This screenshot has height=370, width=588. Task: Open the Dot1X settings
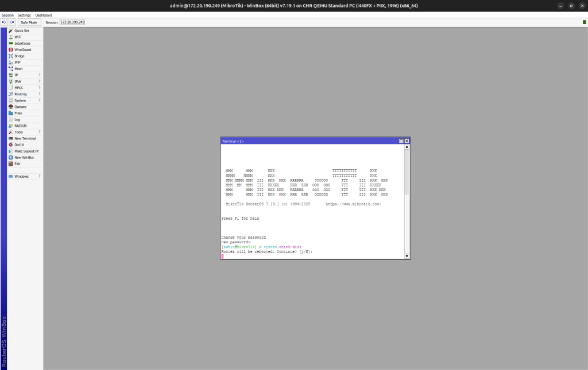click(x=25, y=145)
